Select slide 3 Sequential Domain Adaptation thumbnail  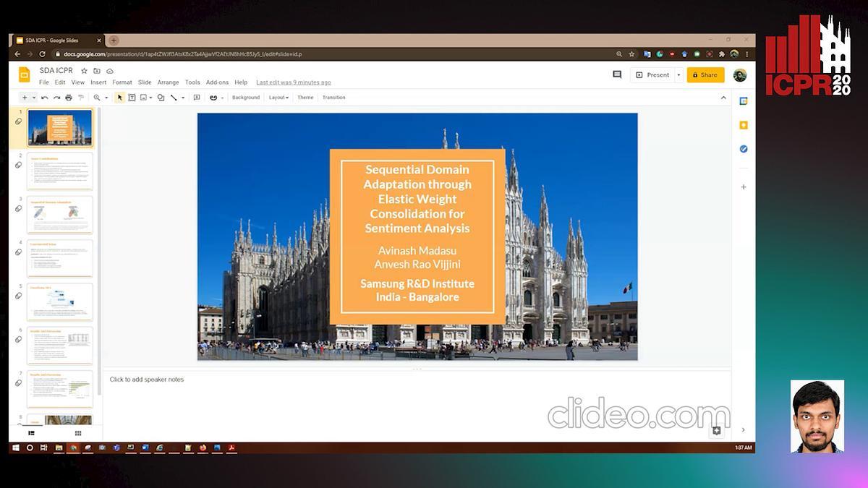pyautogui.click(x=60, y=215)
